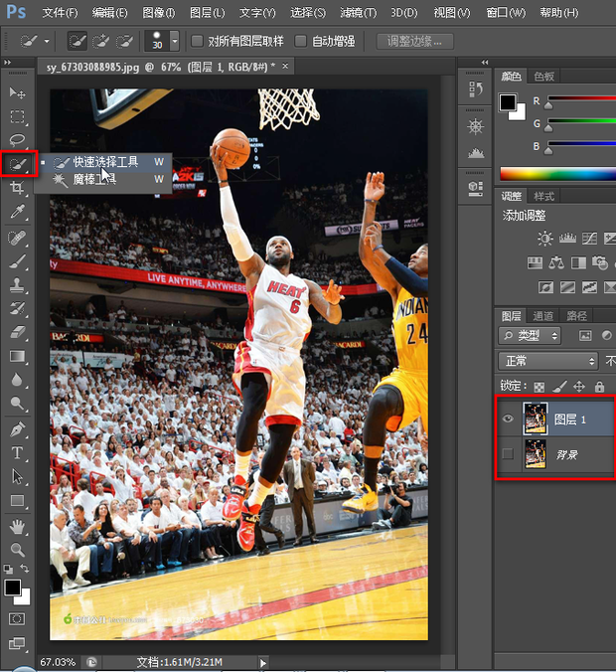Toggle Quick Mask mode
This screenshot has height=672, width=616.
point(17,619)
